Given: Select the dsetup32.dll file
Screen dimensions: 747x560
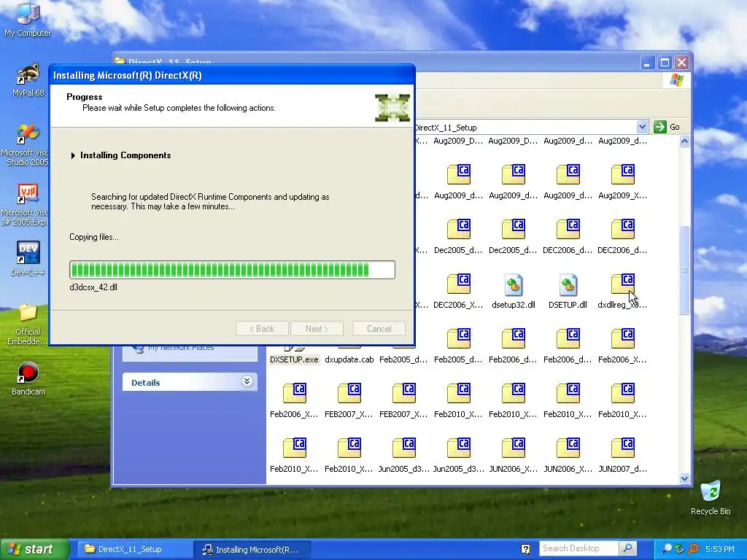Looking at the screenshot, I should tap(513, 292).
